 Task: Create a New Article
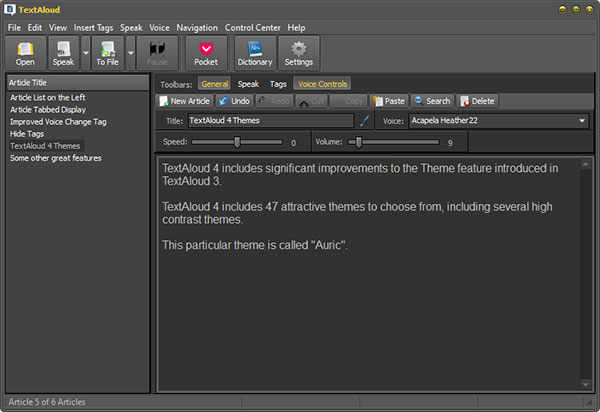185,101
